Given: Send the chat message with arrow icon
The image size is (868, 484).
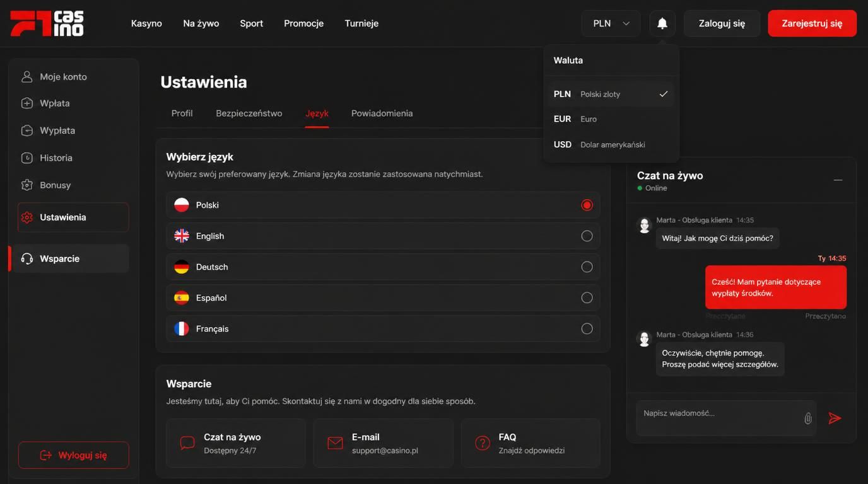Looking at the screenshot, I should pyautogui.click(x=835, y=418).
